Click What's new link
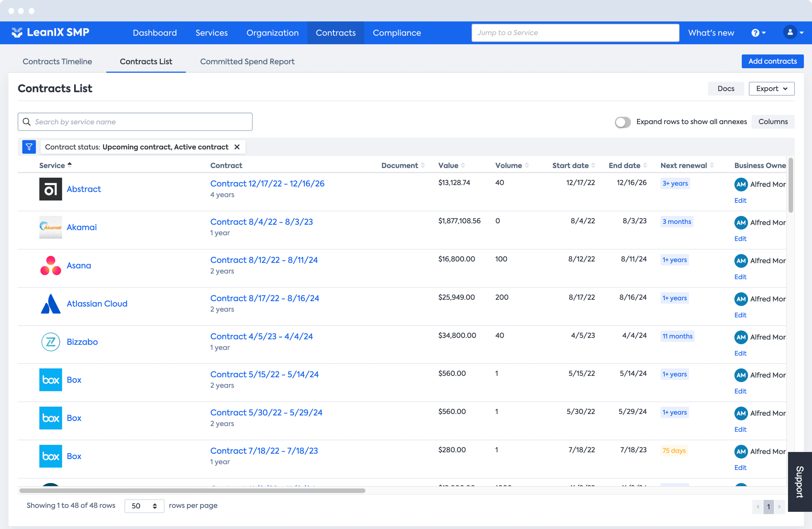Image resolution: width=812 pixels, height=529 pixels. 711,33
